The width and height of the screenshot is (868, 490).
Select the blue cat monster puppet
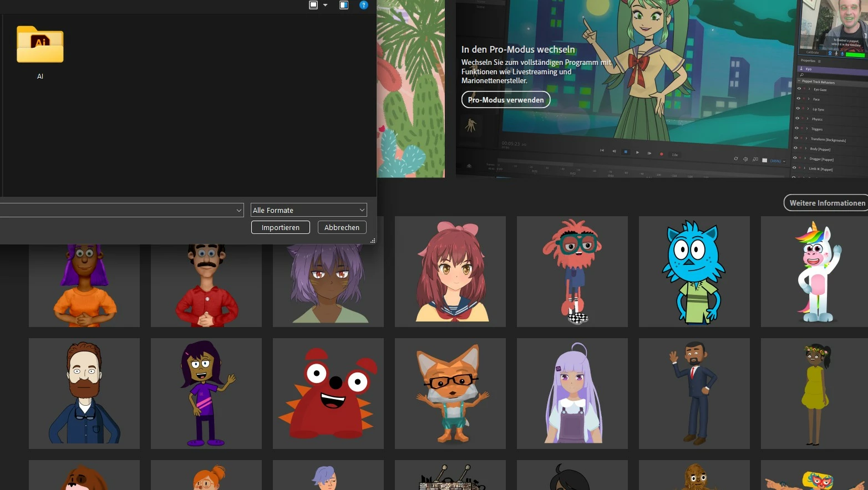[x=694, y=272]
